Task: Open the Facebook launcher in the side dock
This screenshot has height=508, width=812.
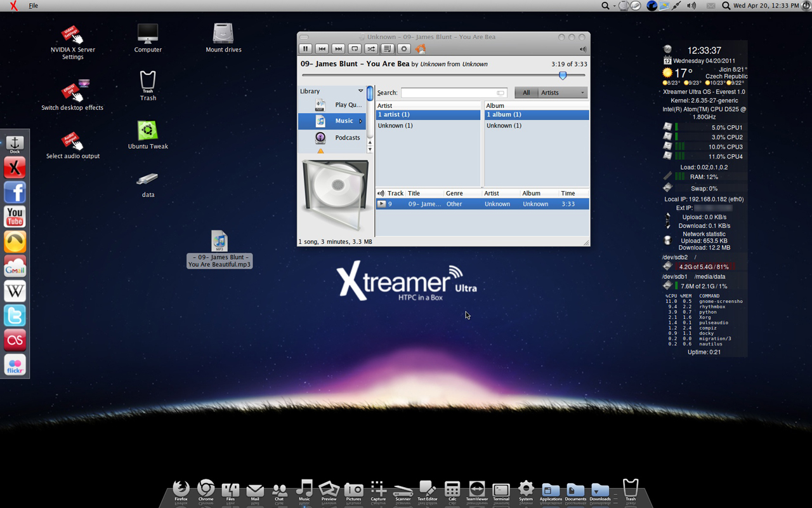Action: click(x=15, y=192)
